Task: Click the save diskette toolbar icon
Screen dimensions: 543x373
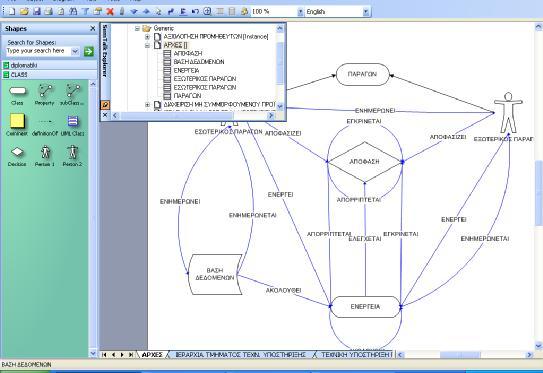Action: (x=36, y=11)
